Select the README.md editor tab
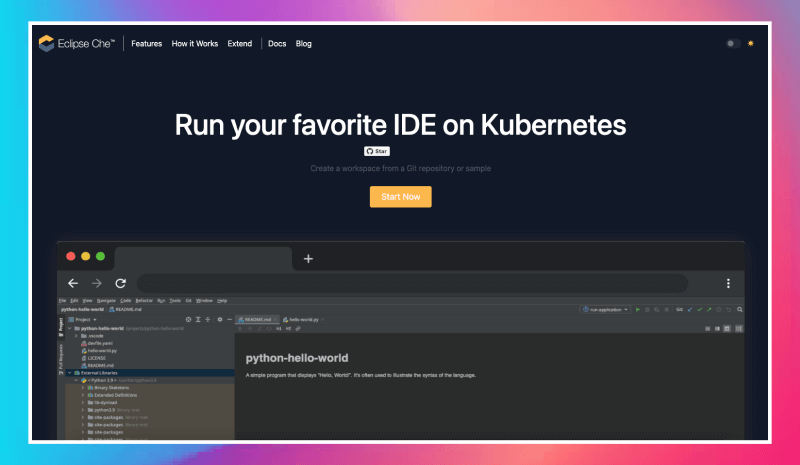 point(257,320)
